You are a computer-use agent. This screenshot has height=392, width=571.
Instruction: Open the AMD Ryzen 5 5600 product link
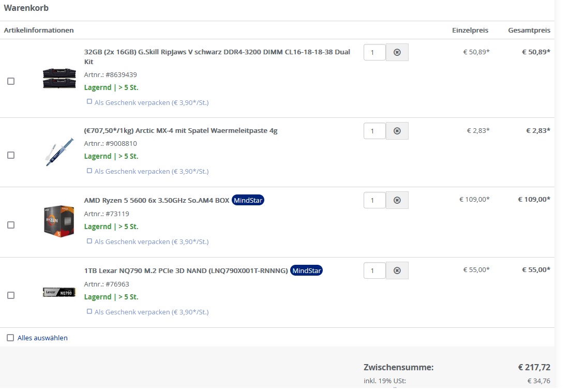157,201
